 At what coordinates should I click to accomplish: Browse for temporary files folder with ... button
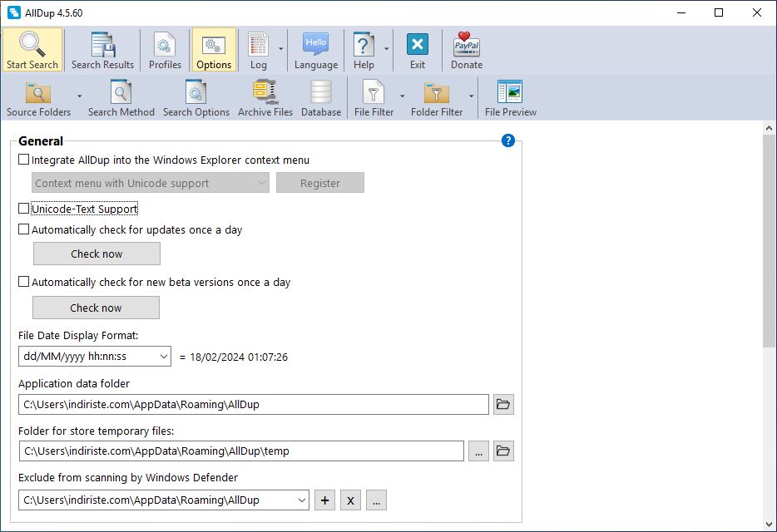coord(478,451)
